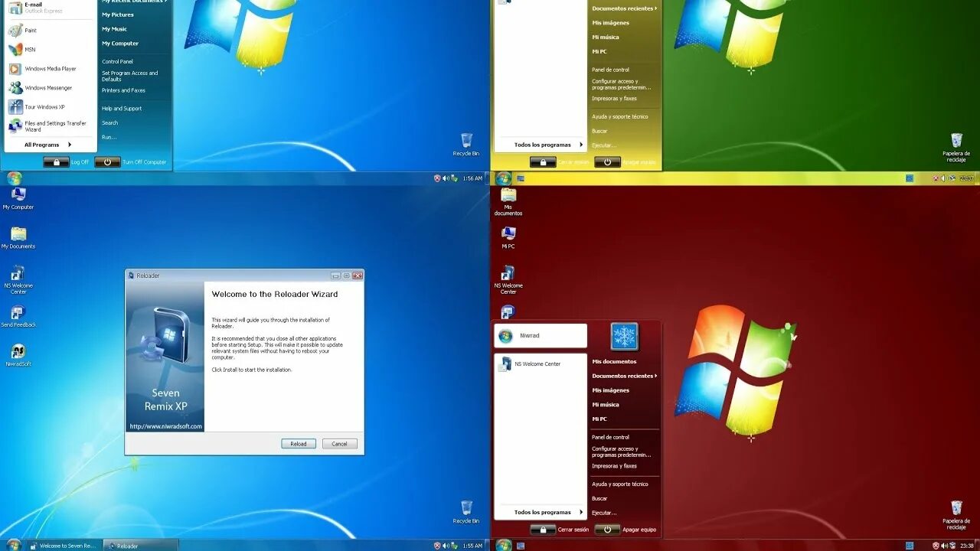
Task: Open NS Welcome Center icon on red desktop
Action: pyautogui.click(x=508, y=280)
